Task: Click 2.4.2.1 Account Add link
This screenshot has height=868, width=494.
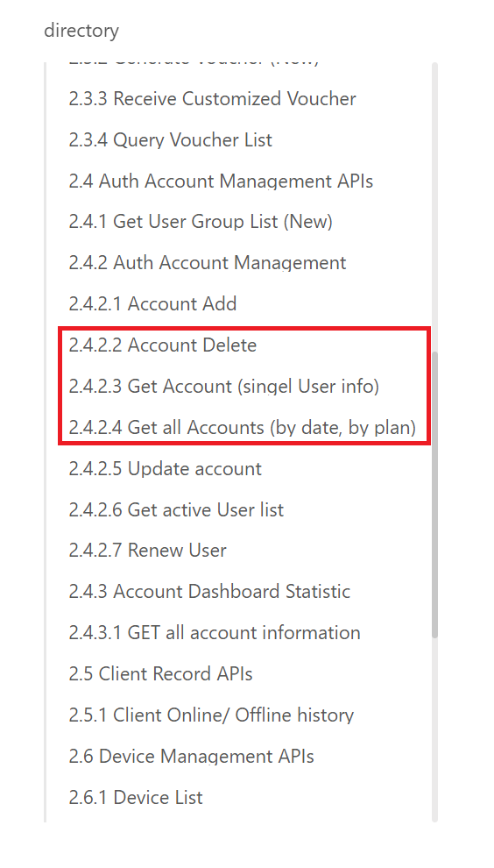Action: [152, 304]
